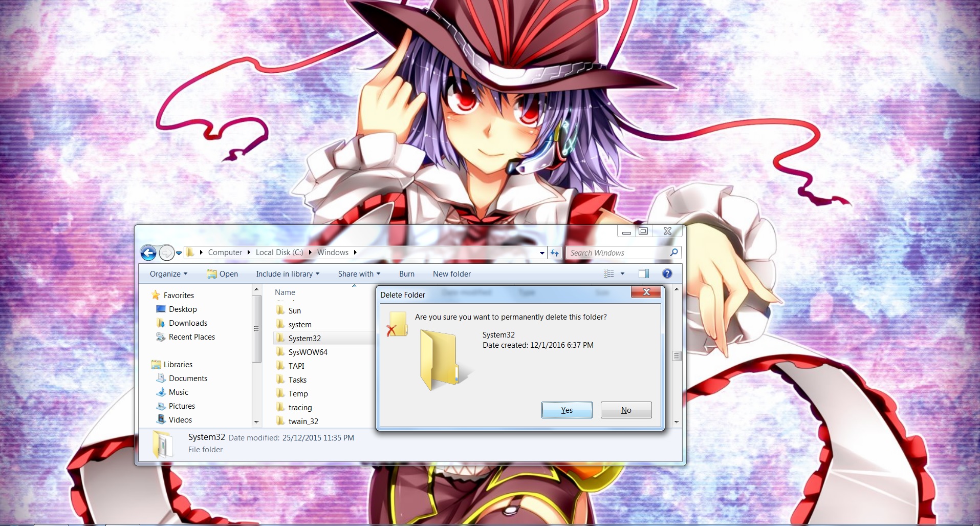Click in the Search Windows field
980x526 pixels.
click(617, 253)
